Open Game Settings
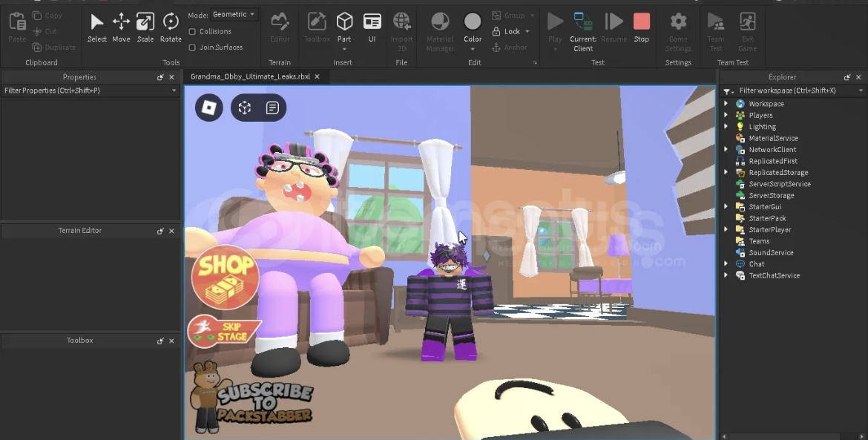Screen dimensions: 868x440 pos(678,32)
